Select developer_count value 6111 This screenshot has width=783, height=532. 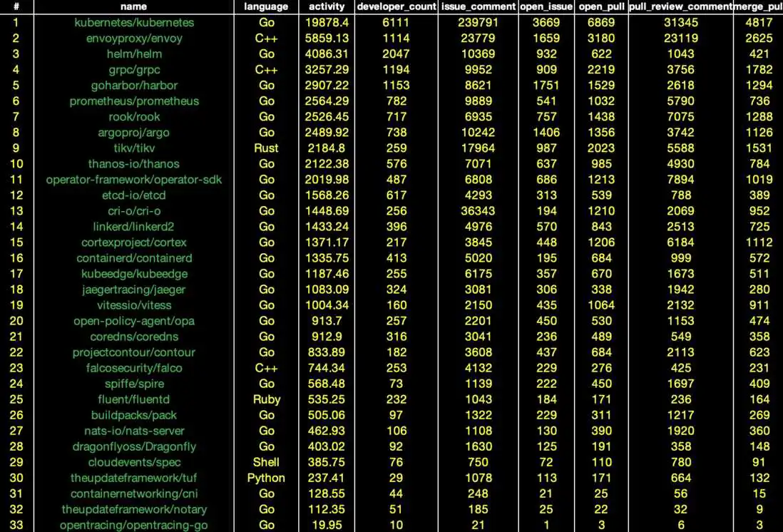tap(396, 23)
